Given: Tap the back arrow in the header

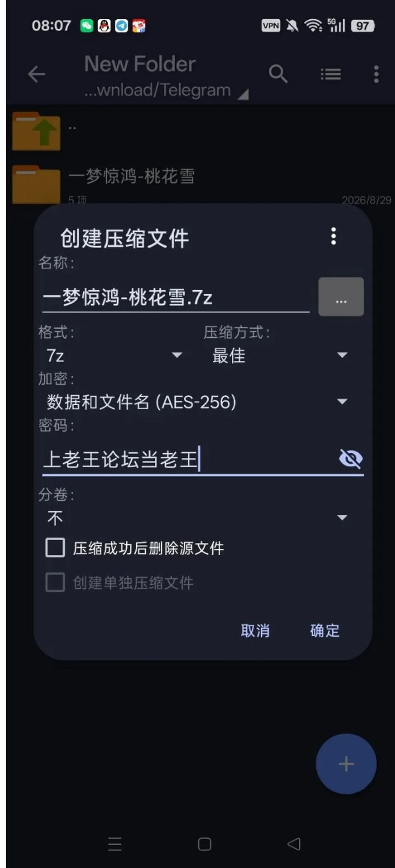Looking at the screenshot, I should (36, 75).
